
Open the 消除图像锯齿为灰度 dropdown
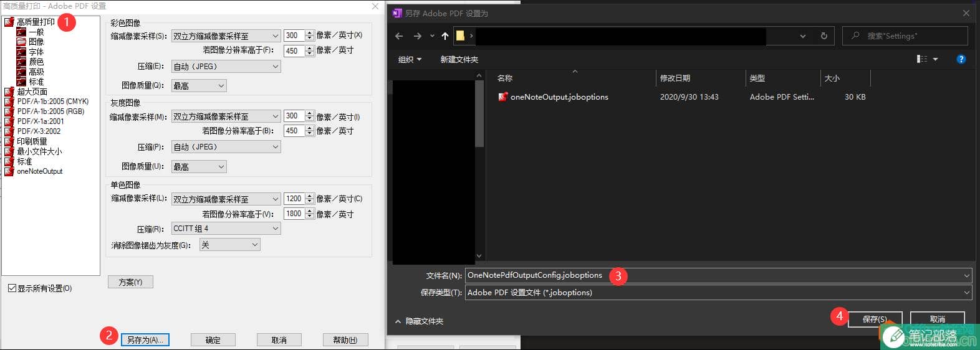[229, 245]
